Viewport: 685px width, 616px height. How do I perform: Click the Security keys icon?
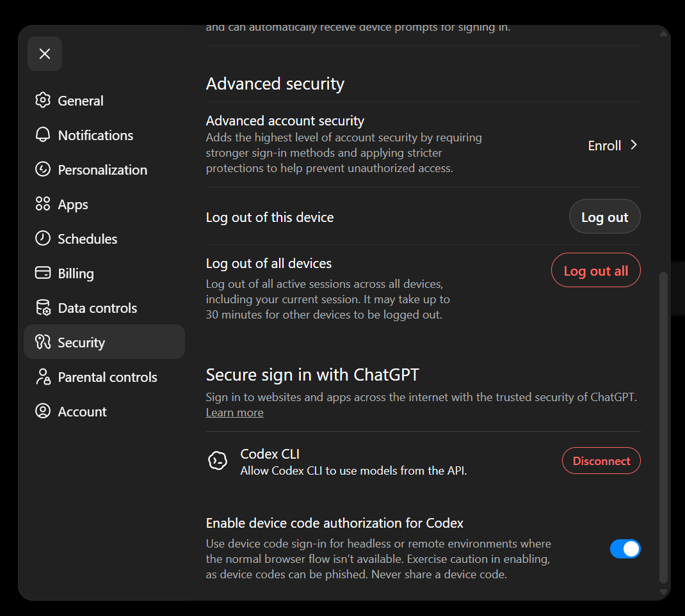point(43,342)
